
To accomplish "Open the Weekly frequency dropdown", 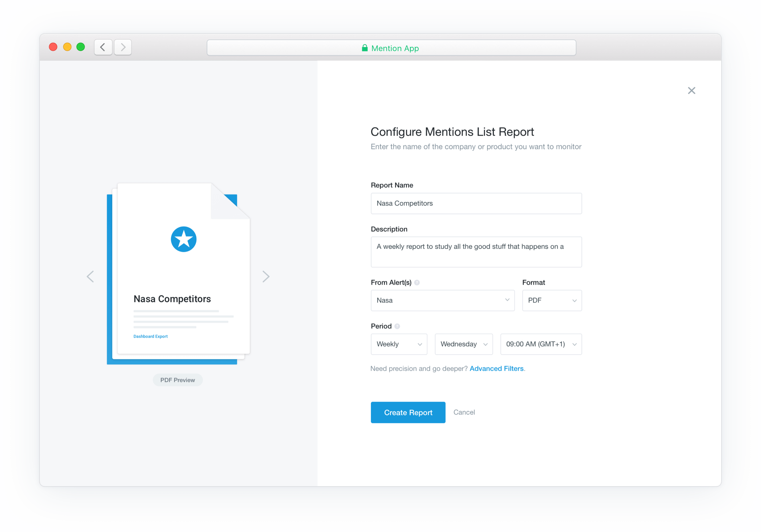I will click(x=399, y=344).
